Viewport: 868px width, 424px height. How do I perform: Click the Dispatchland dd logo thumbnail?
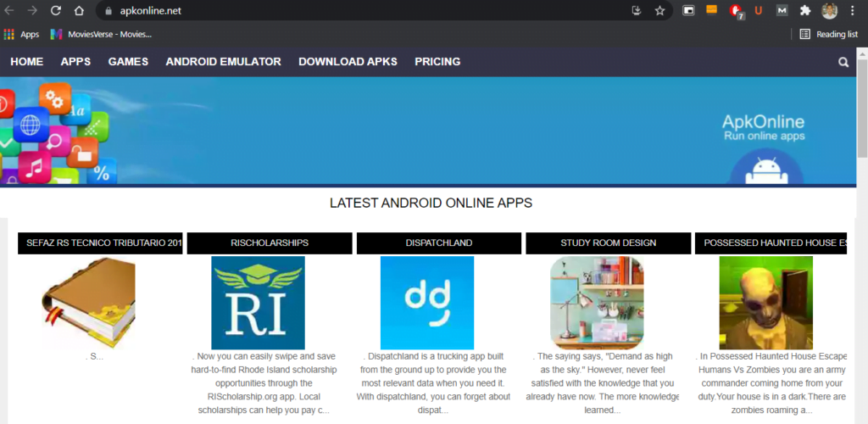(x=427, y=303)
